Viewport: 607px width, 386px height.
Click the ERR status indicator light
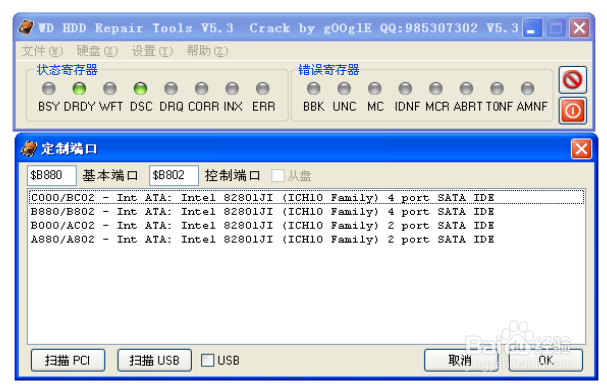coord(262,89)
